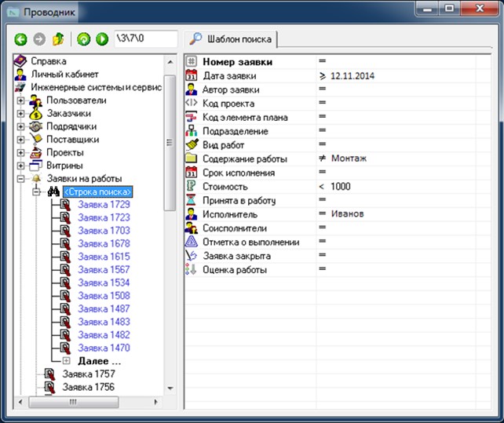Click the Стоимость ruble icon
This screenshot has width=504, height=423.
[192, 186]
